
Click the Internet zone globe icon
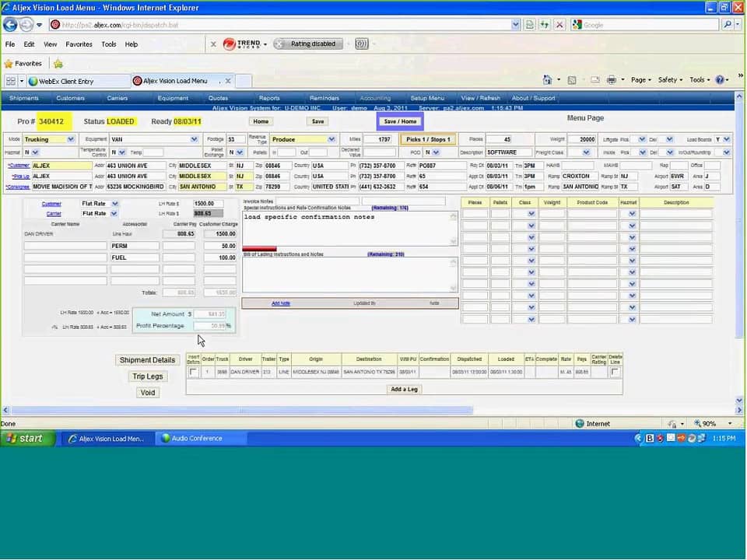tap(580, 423)
